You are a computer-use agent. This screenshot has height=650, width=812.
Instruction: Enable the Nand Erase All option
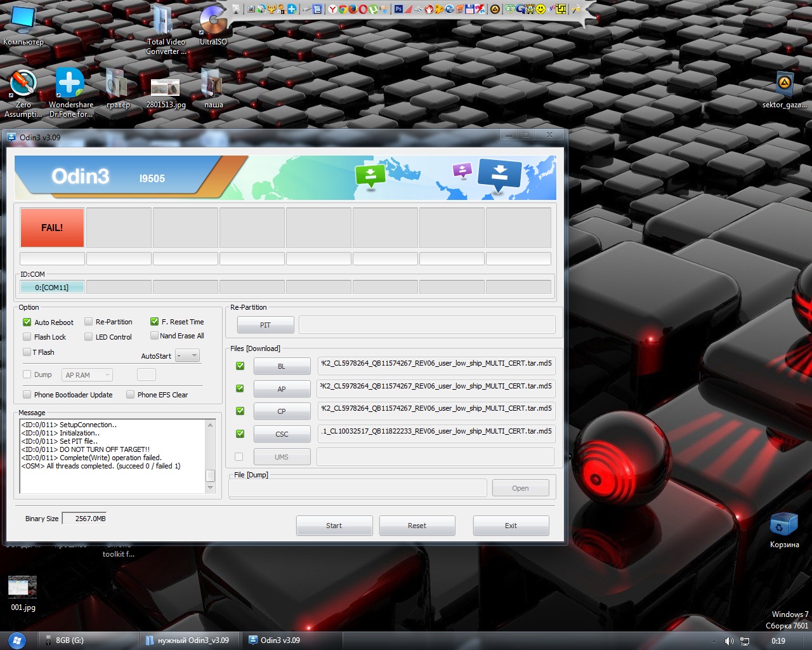click(x=154, y=336)
